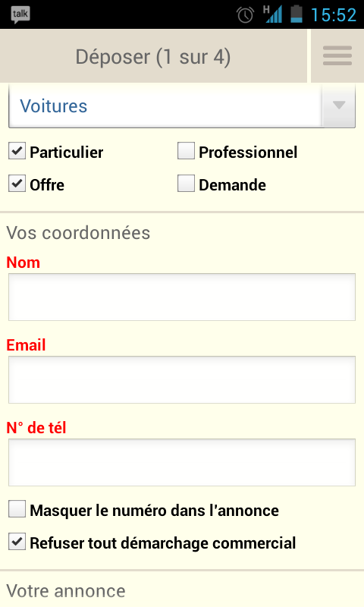
Task: Uncheck the Particulier checkbox
Action: (x=17, y=151)
